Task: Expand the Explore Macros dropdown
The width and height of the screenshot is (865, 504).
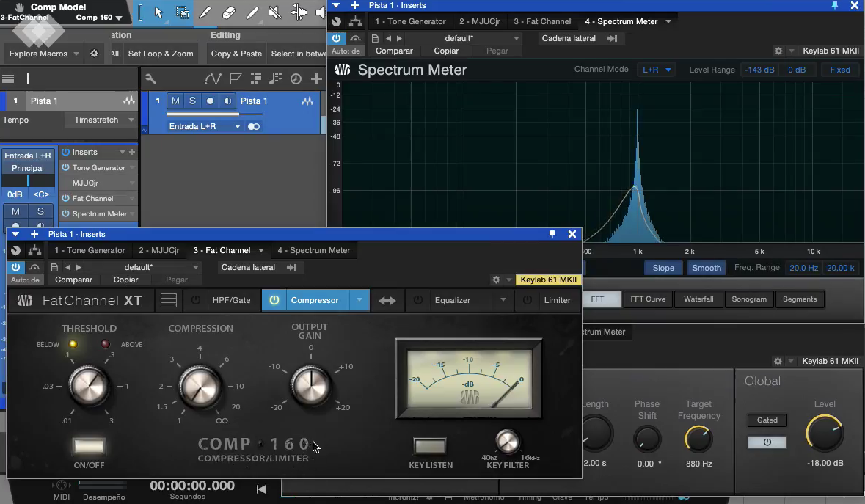Action: [x=76, y=54]
